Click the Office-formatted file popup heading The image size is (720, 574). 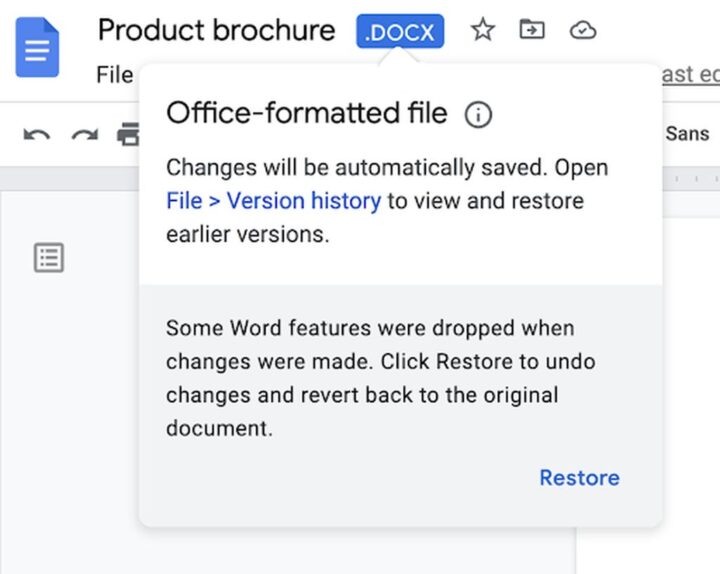(306, 114)
